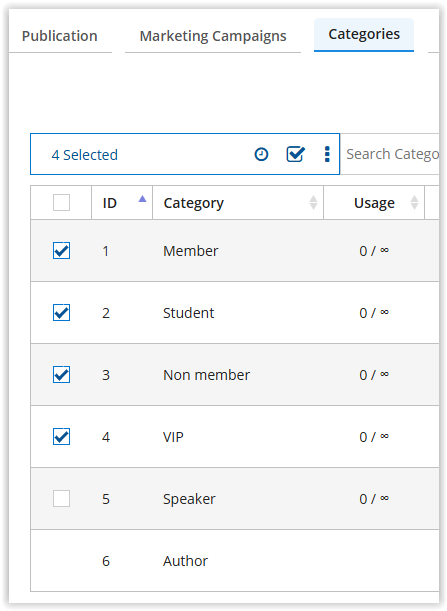This screenshot has height=611, width=447.
Task: Switch to the Publication tab
Action: pyautogui.click(x=60, y=36)
